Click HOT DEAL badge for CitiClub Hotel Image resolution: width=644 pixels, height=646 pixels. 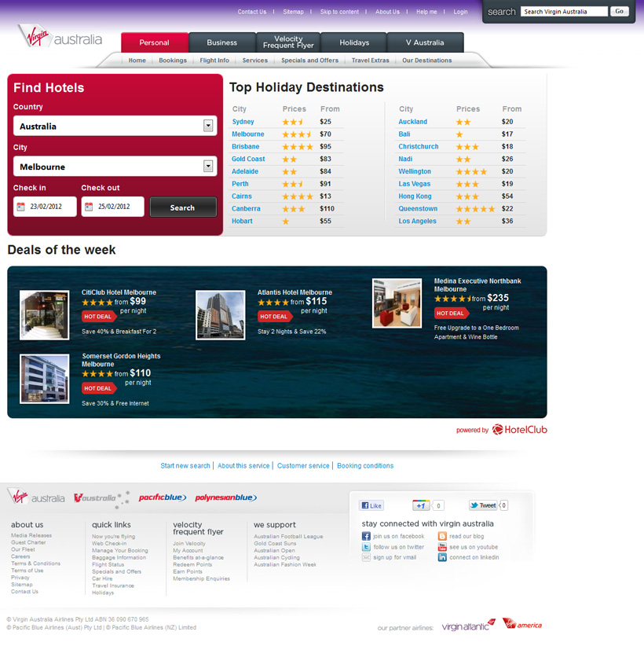pyautogui.click(x=99, y=317)
